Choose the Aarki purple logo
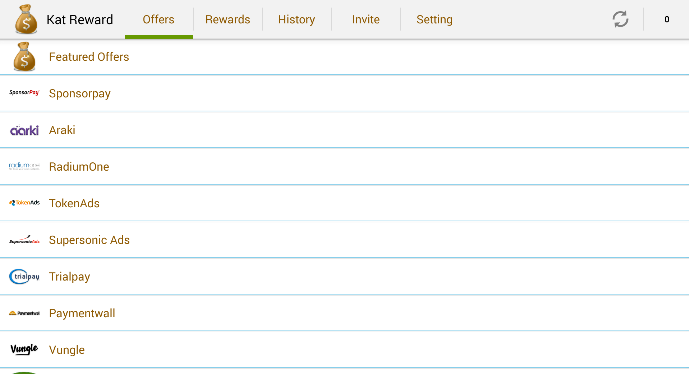Viewport: 689px width, 374px height. 24,130
